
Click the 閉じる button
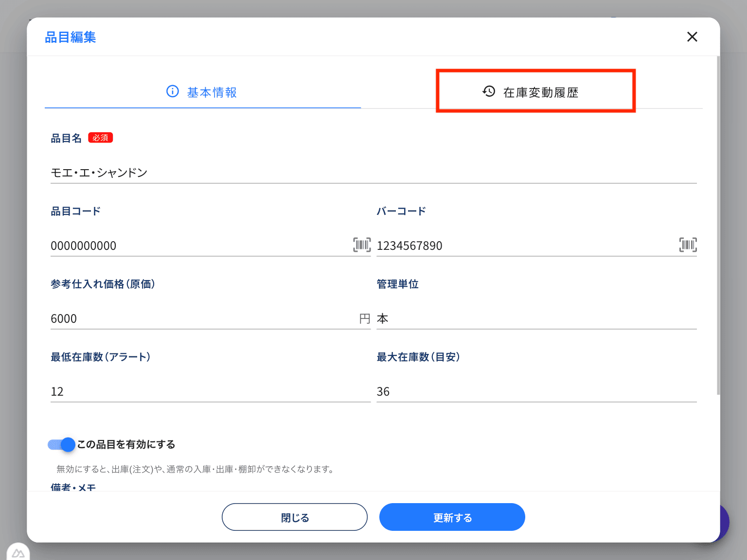(x=294, y=517)
